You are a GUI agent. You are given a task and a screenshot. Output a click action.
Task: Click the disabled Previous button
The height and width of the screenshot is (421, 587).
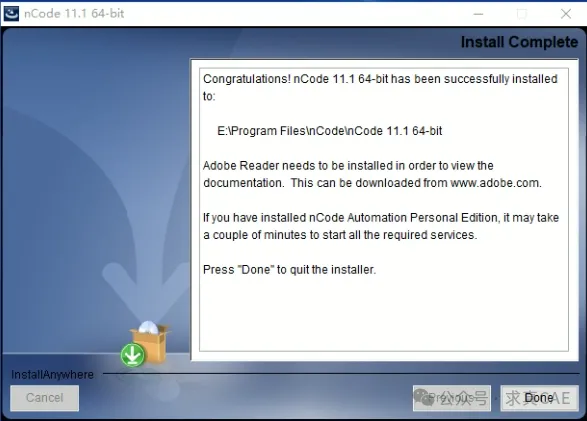pos(452,398)
